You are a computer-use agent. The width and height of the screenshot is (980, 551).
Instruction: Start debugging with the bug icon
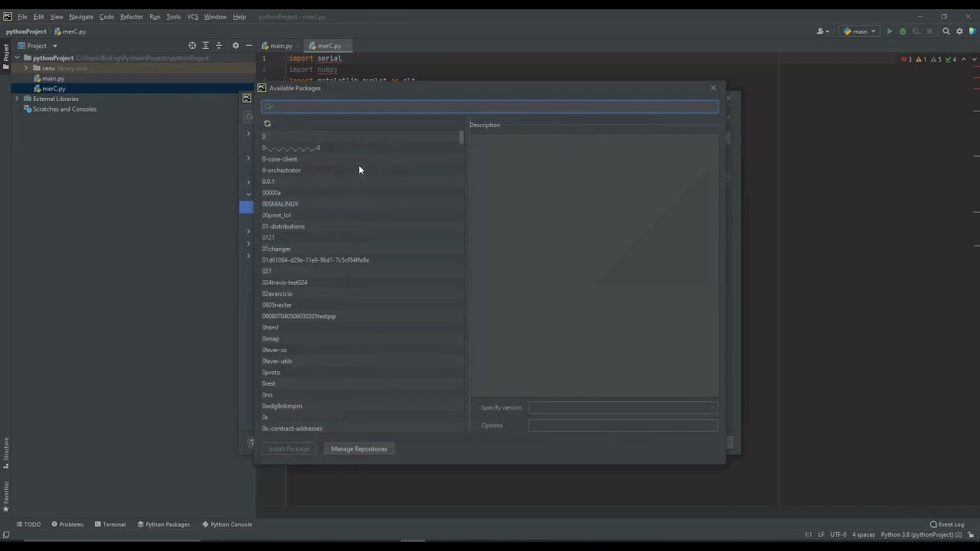(903, 31)
